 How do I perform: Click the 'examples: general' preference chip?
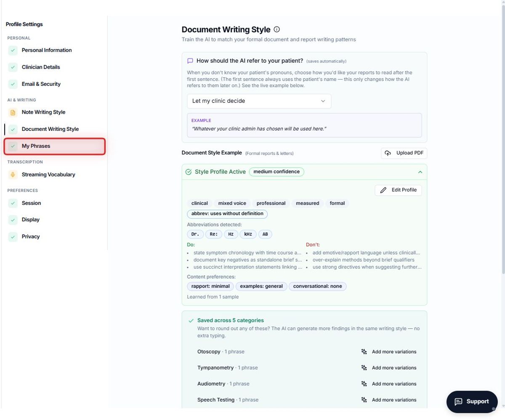[261, 287]
